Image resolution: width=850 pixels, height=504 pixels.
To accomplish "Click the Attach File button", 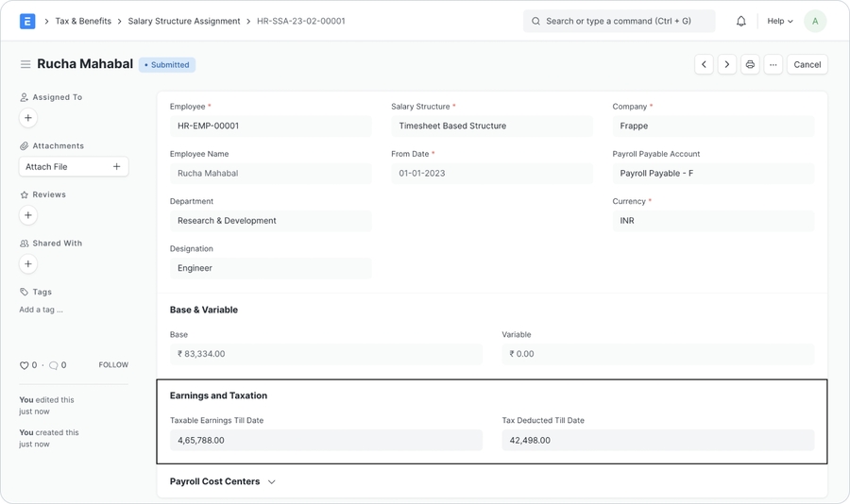I will (x=73, y=166).
